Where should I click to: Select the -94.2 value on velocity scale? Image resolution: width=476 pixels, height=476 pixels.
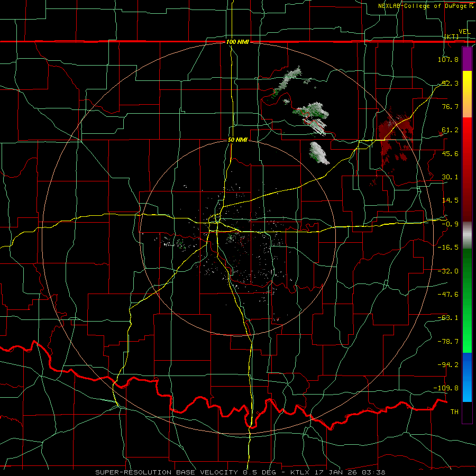448,364
